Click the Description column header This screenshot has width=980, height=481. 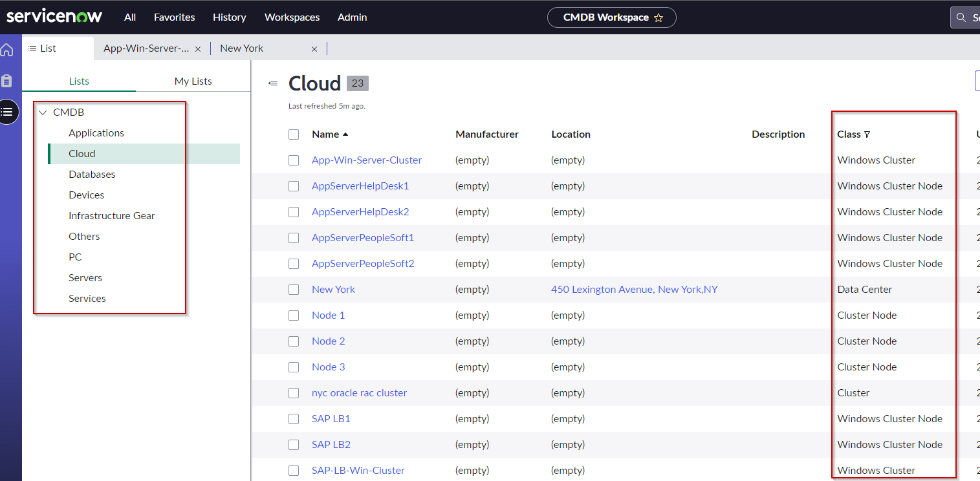point(778,134)
